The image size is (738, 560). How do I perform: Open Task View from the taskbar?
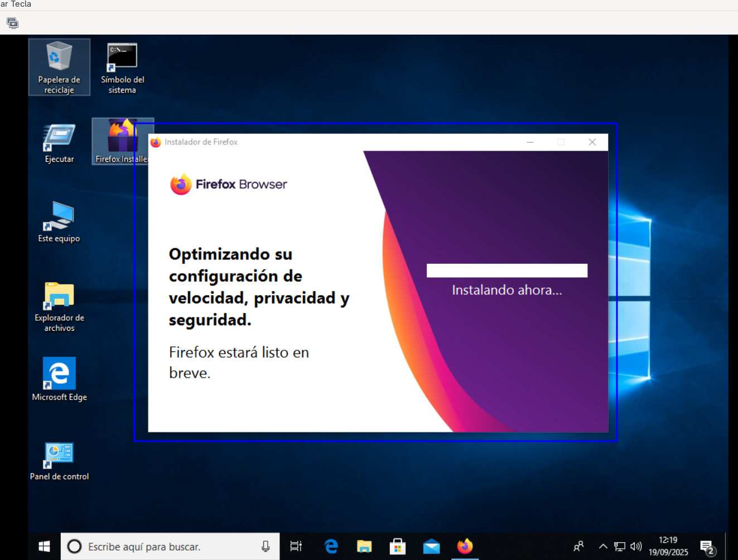(296, 547)
